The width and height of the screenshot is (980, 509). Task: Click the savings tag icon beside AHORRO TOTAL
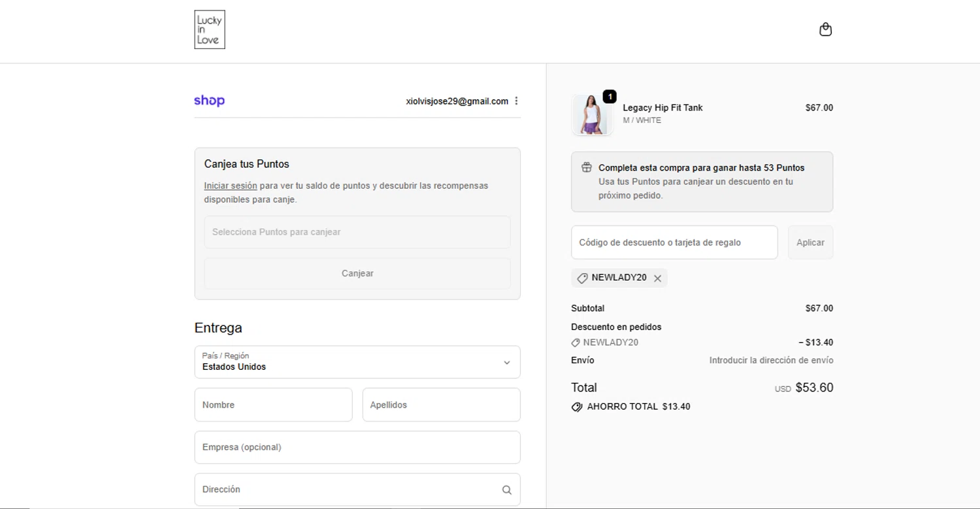[x=577, y=406]
